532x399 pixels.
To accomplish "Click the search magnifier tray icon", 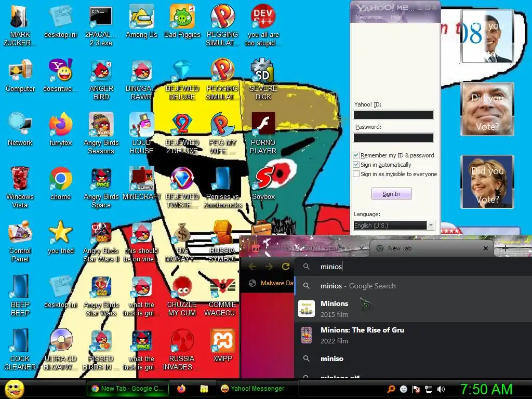I will click(x=391, y=389).
